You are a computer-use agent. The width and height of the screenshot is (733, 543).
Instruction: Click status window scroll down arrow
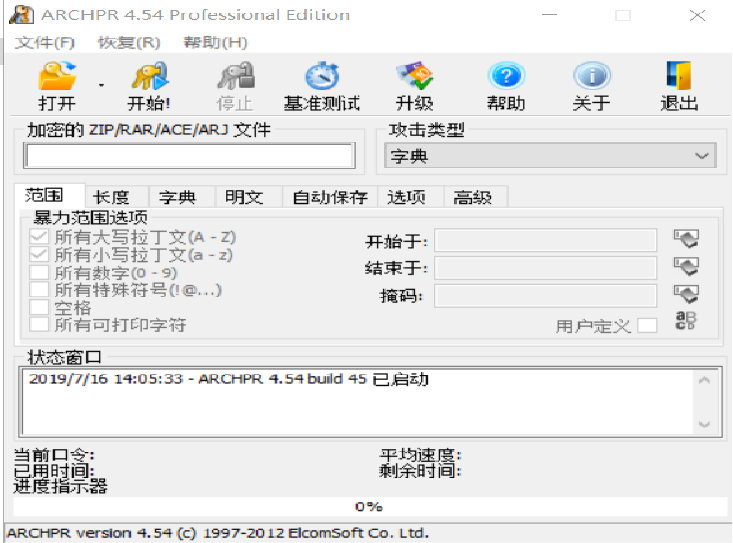[704, 424]
